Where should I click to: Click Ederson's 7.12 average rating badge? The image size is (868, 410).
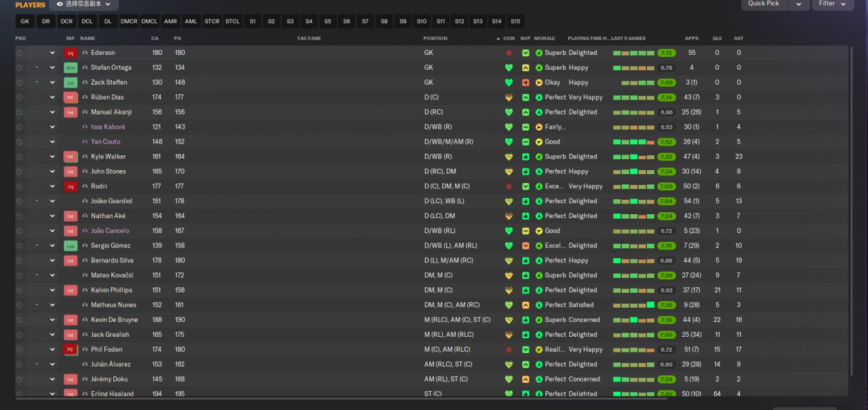[x=667, y=53]
